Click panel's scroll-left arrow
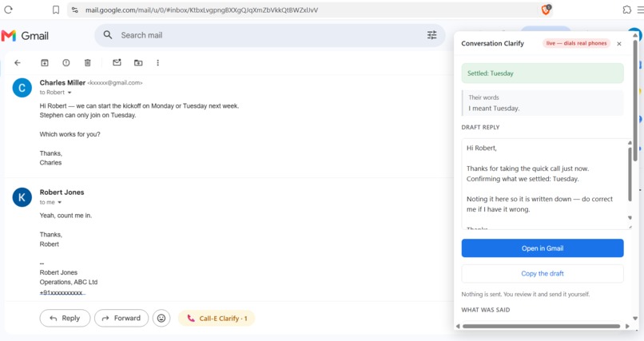This screenshot has width=644, height=341. (x=458, y=327)
